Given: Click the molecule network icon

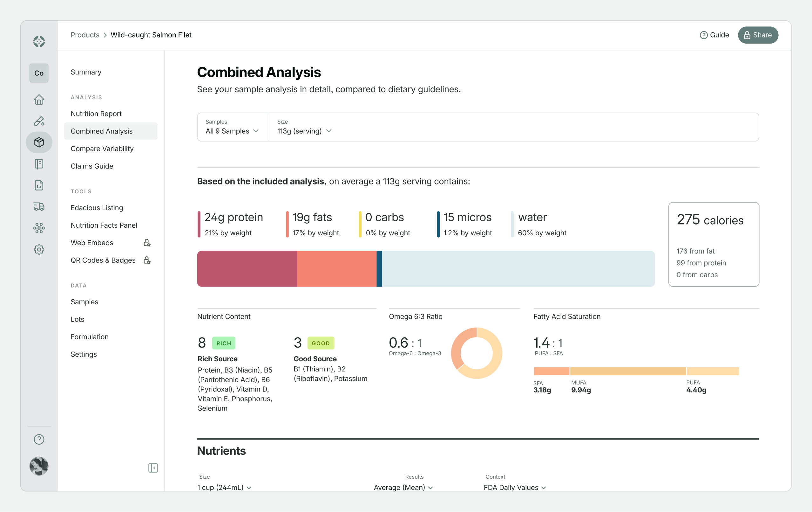Looking at the screenshot, I should click(x=39, y=228).
